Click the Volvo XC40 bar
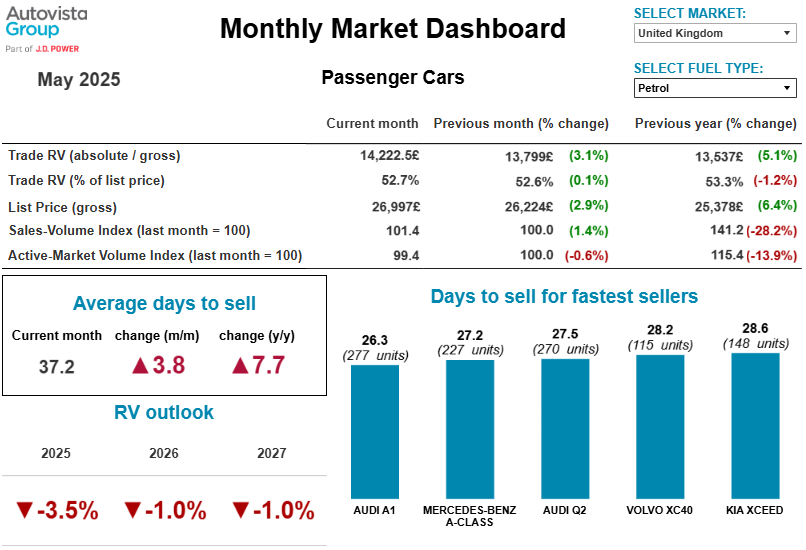The image size is (806, 550). [660, 426]
